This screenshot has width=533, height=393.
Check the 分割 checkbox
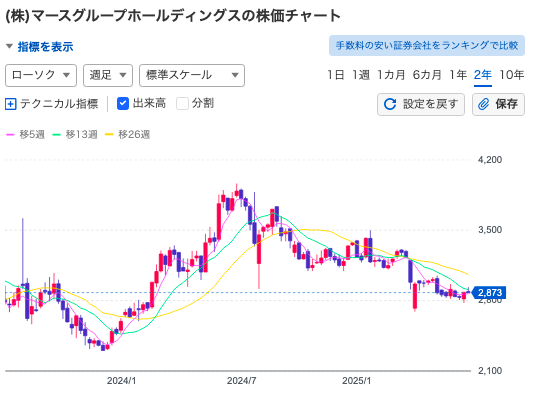[183, 103]
